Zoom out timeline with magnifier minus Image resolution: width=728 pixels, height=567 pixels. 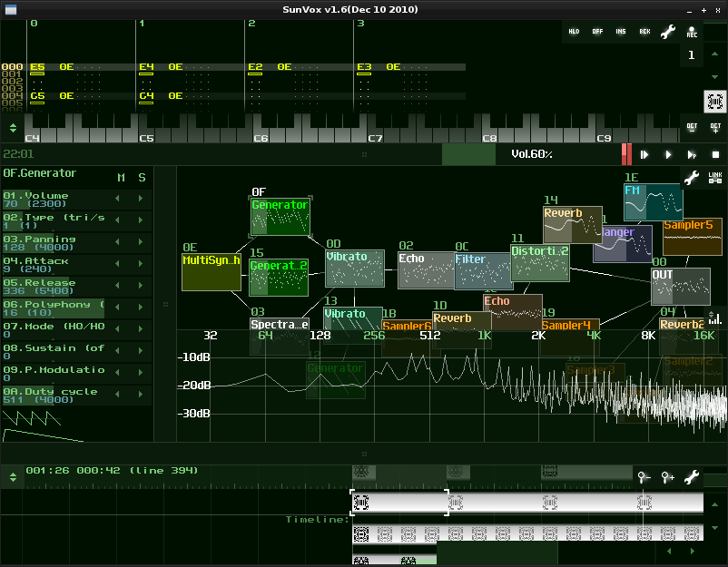[x=644, y=477]
